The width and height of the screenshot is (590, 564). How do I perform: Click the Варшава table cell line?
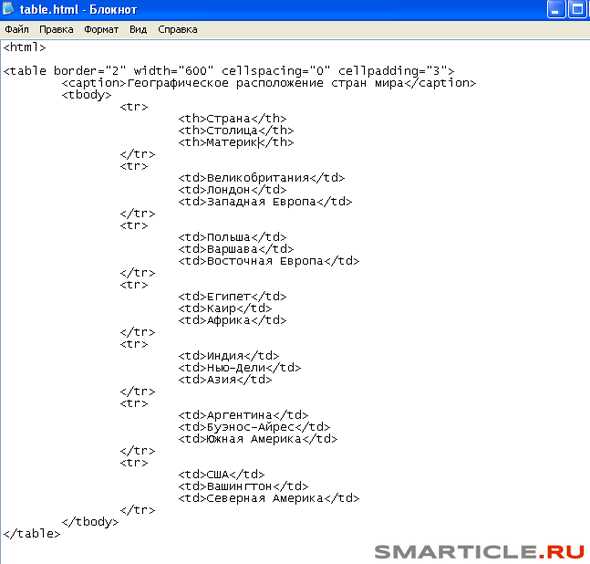pos(236,249)
